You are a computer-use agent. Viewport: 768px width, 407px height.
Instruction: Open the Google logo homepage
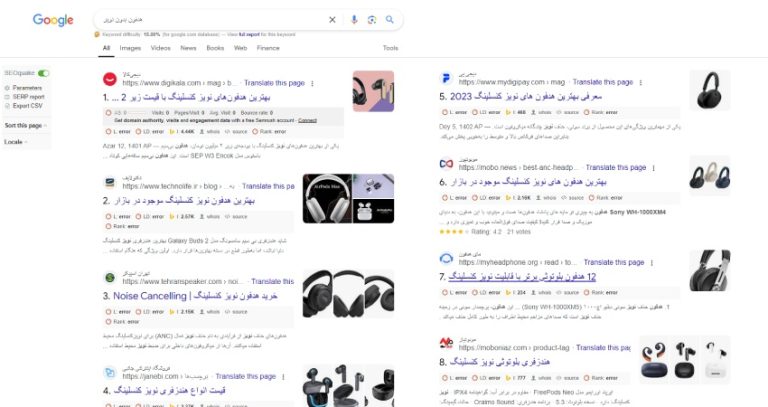pos(53,20)
